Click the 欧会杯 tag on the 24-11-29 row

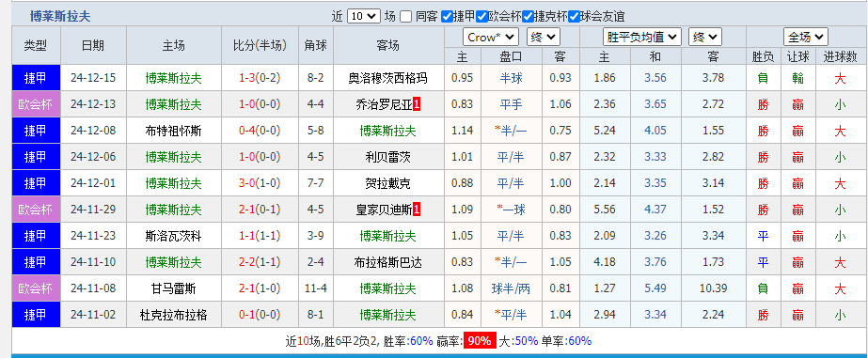tap(36, 210)
